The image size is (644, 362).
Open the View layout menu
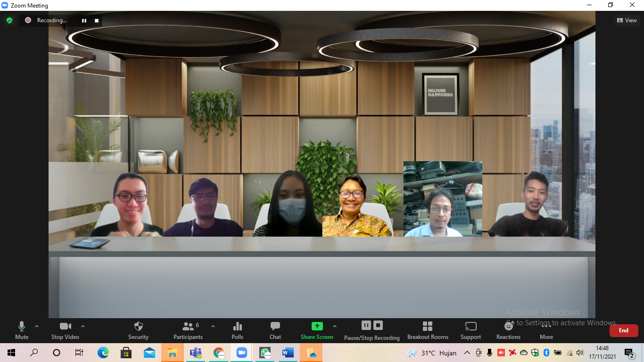coord(627,20)
